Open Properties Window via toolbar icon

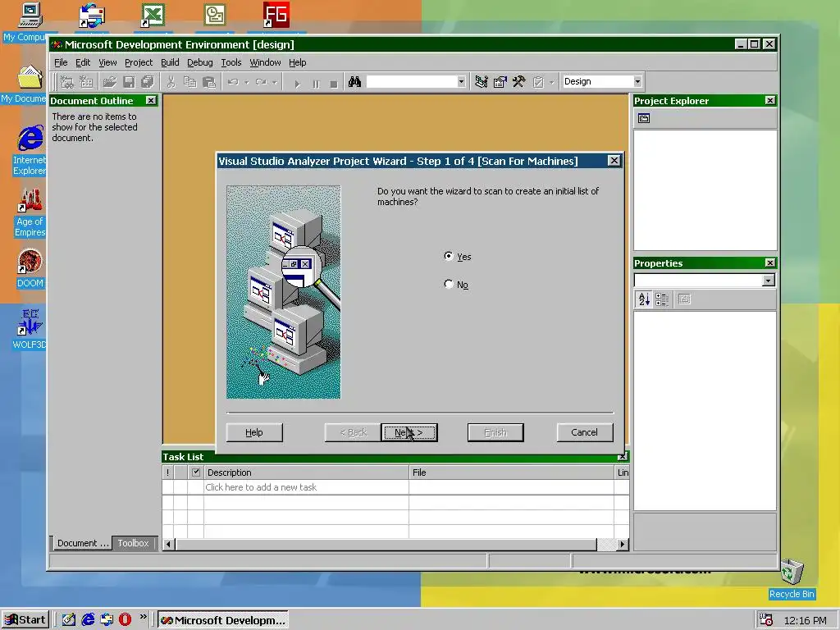click(500, 82)
